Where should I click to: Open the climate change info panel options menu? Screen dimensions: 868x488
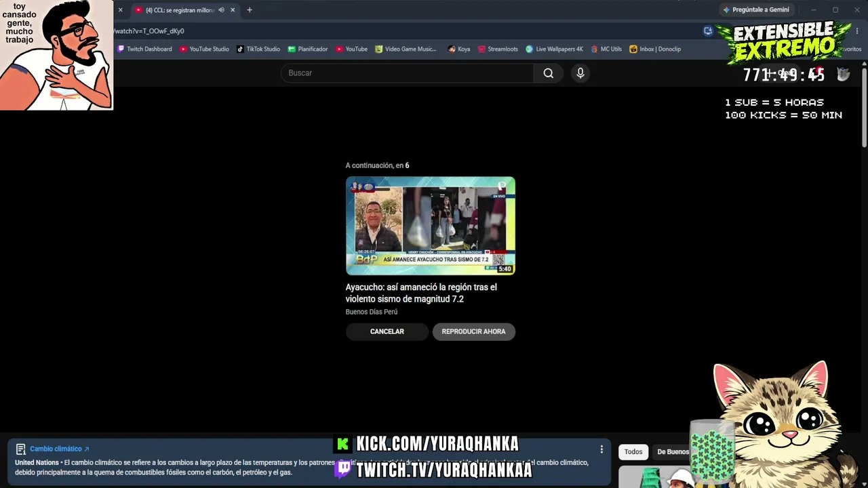[601, 449]
